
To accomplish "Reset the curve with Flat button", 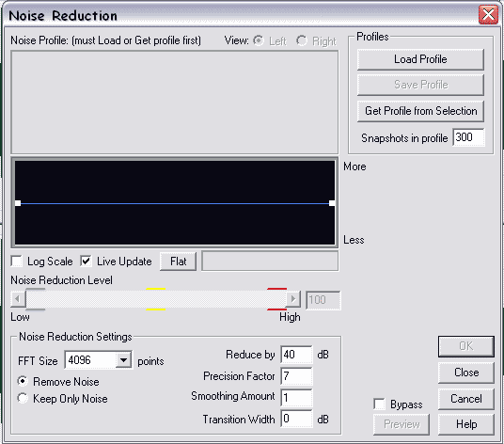I will tap(178, 262).
